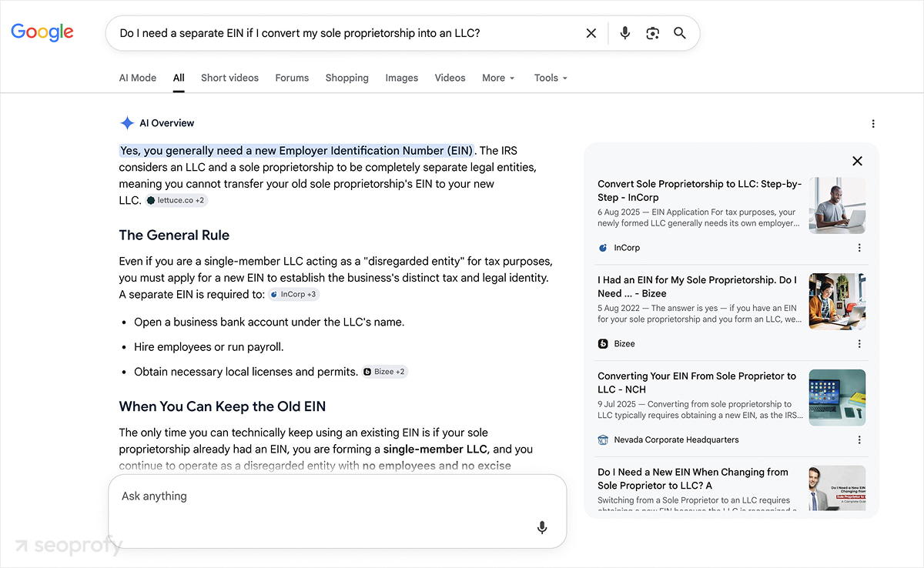The height and width of the screenshot is (568, 924).
Task: Open AI Overview three-dot options menu
Action: pos(873,124)
